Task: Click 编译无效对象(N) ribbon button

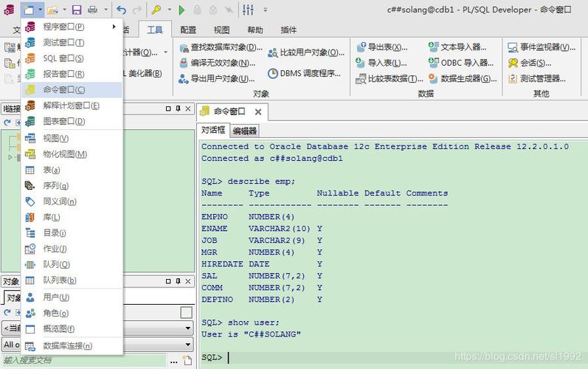Action: pyautogui.click(x=217, y=63)
